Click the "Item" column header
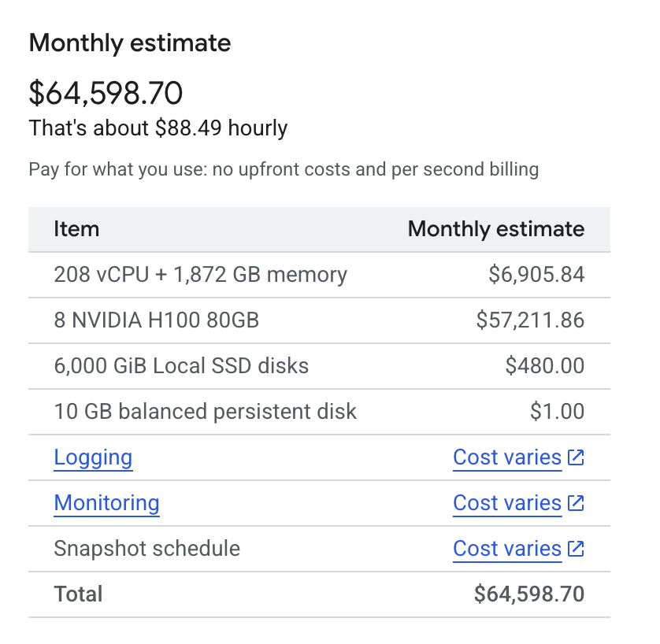 (76, 229)
